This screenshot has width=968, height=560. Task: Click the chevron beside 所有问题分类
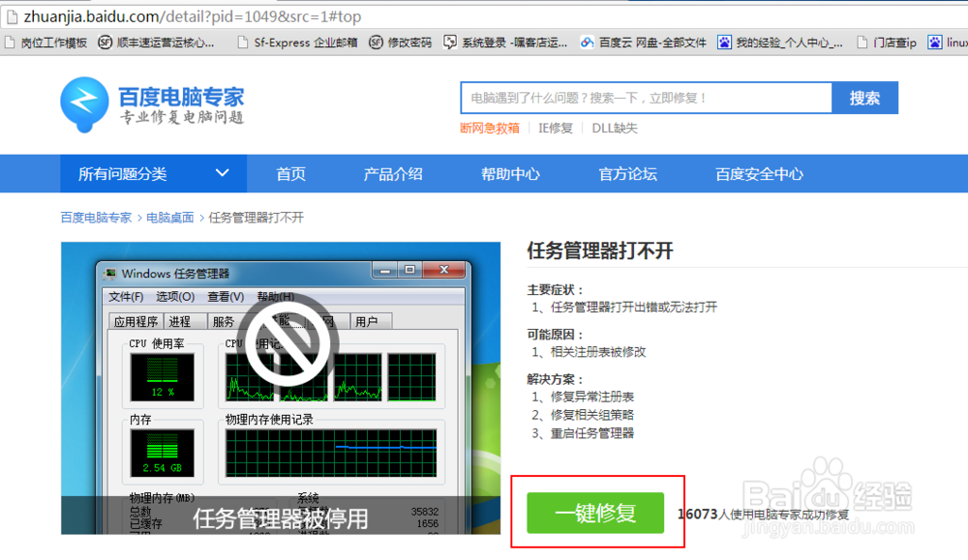pyautogui.click(x=223, y=173)
